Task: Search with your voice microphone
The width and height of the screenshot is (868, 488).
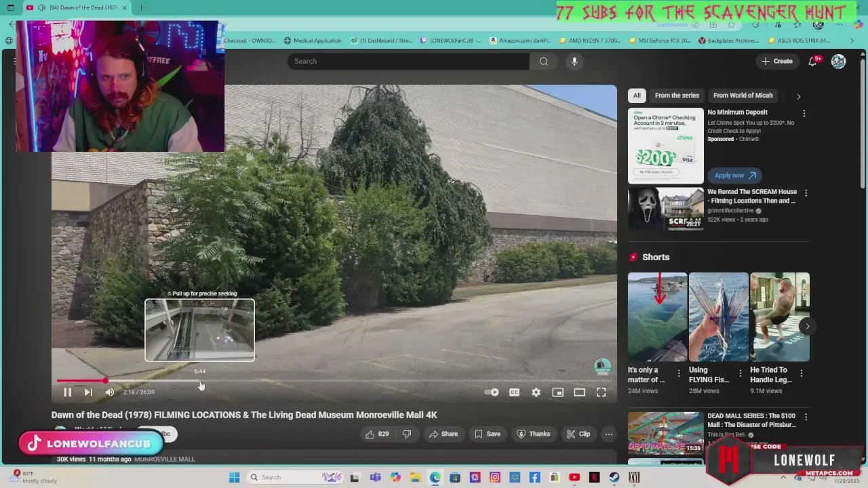Action: click(574, 61)
